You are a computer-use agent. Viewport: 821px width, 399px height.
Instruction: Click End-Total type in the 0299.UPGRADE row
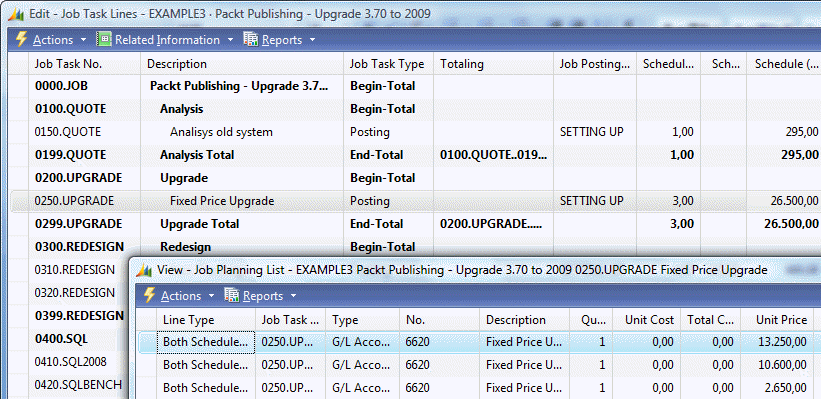(376, 224)
